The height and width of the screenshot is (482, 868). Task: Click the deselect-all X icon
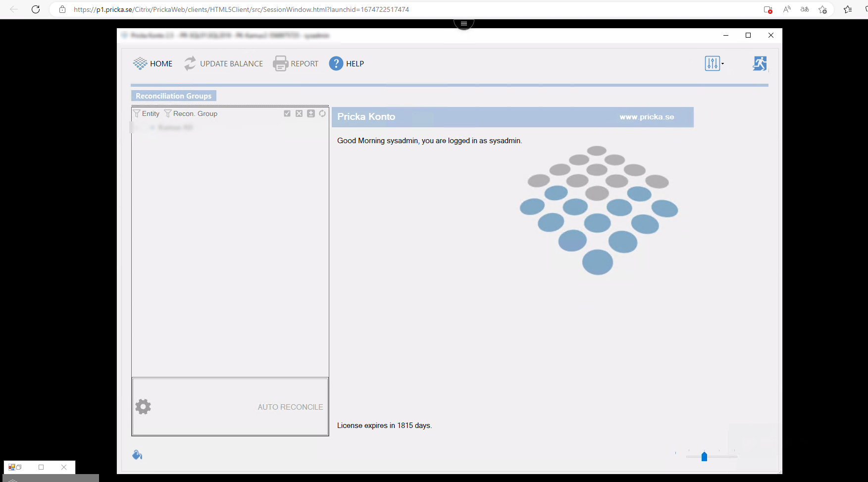coord(299,113)
